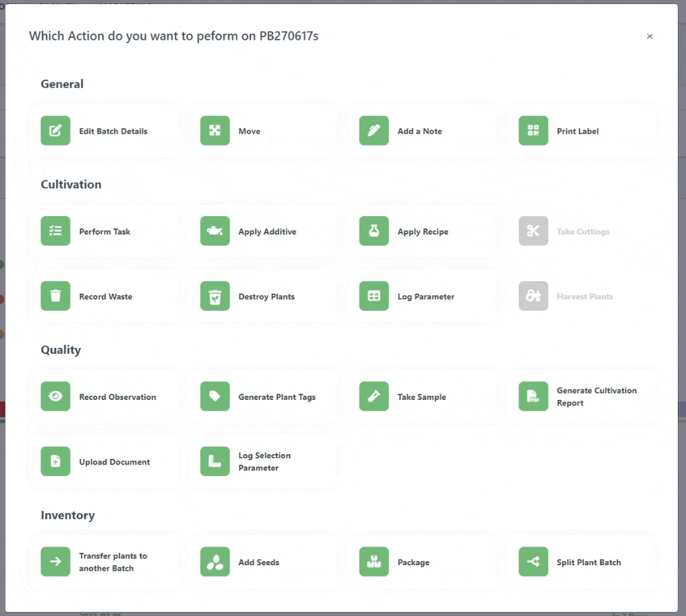Click the Record Observation eye icon
This screenshot has height=616, width=686.
pos(56,396)
